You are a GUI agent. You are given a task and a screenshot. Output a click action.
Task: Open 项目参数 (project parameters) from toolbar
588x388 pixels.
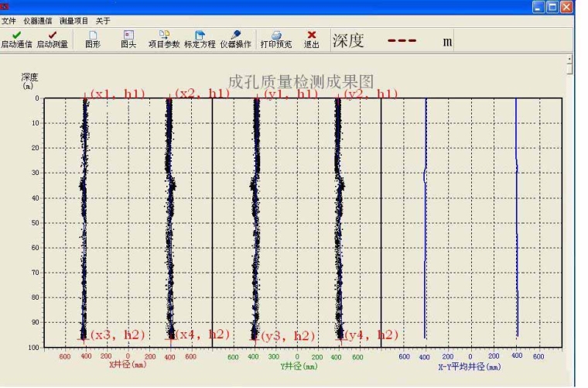164,39
